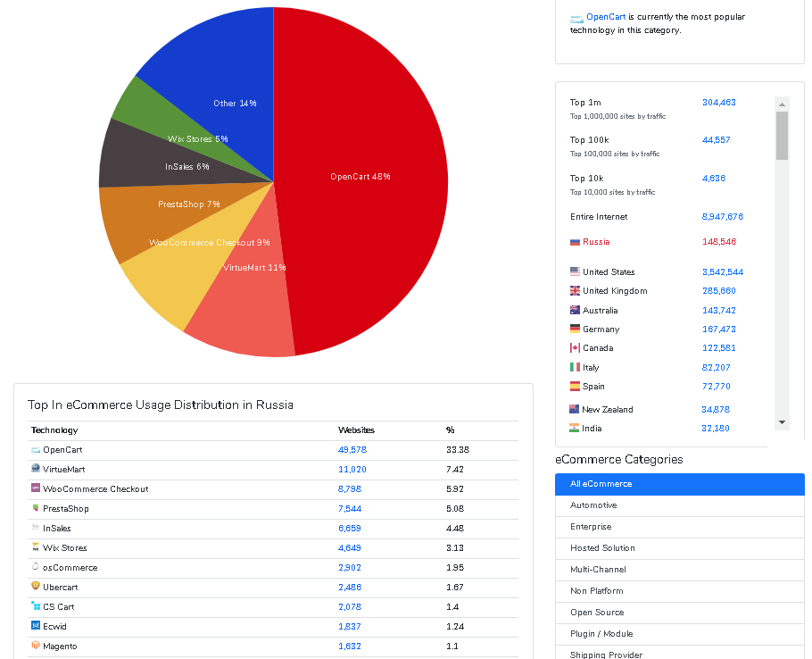This screenshot has height=659, width=812.
Task: Select the Non Platform category
Action: click(x=679, y=590)
